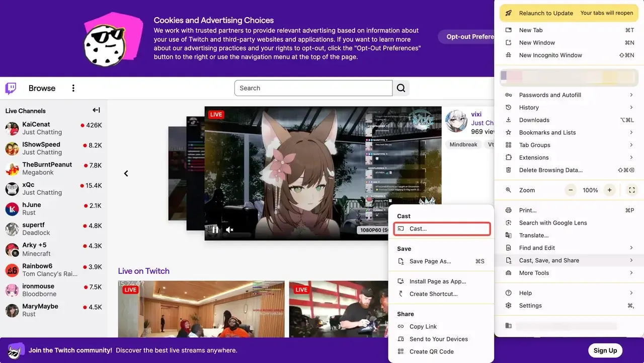Open KaiCenat's channel avatar
The image size is (644, 363).
12,128
